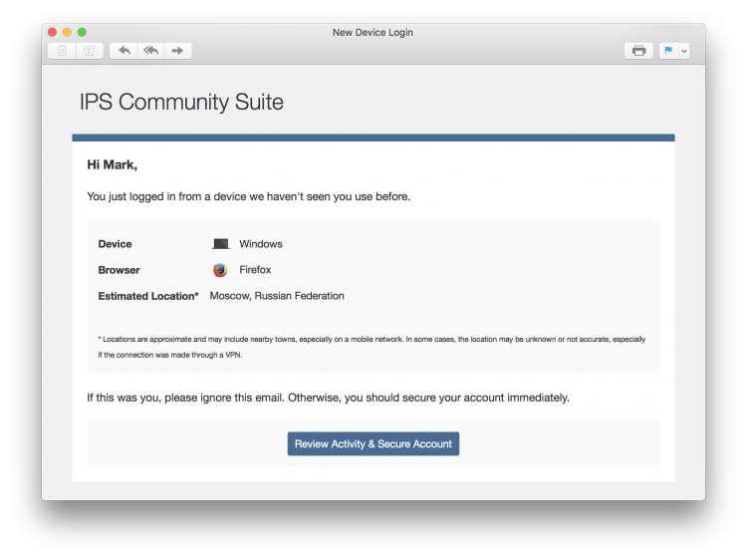Maximize window with green button
Screen dimensions: 747x560
click(82, 32)
